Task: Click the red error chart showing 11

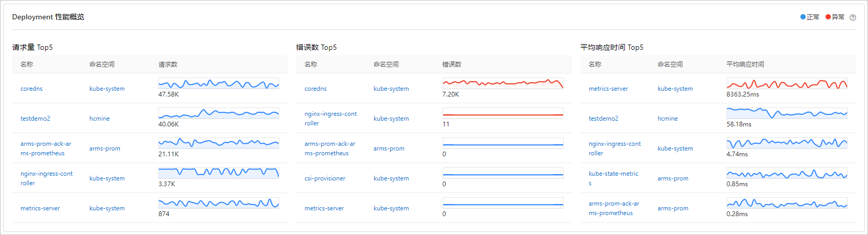Action: [503, 113]
